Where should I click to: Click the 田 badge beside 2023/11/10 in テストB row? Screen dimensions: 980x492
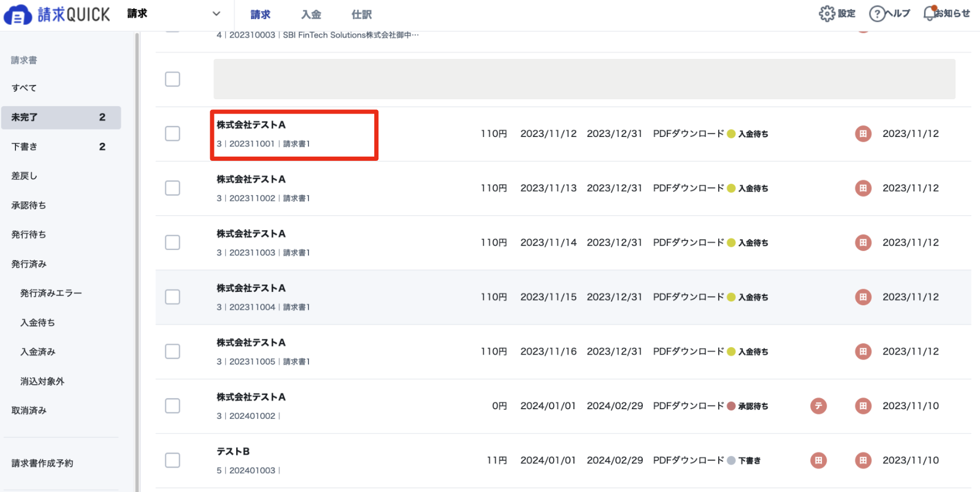point(863,460)
